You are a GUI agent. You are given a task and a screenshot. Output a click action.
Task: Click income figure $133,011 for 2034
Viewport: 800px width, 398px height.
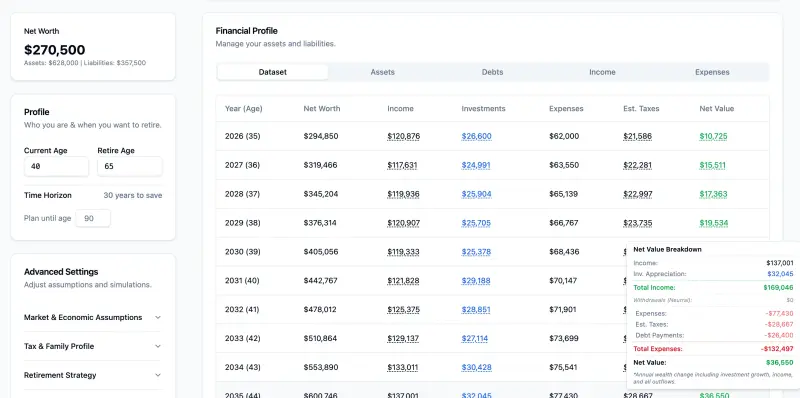coord(403,367)
